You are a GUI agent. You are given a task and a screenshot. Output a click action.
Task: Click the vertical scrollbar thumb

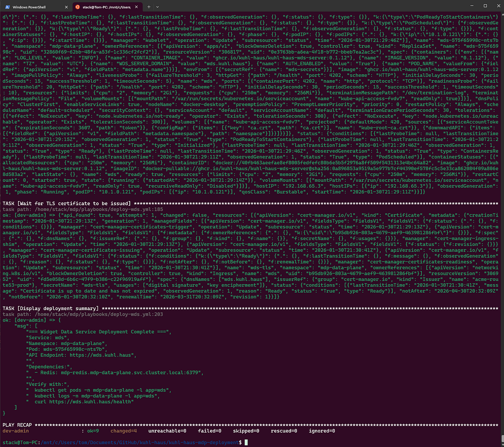[502, 439]
